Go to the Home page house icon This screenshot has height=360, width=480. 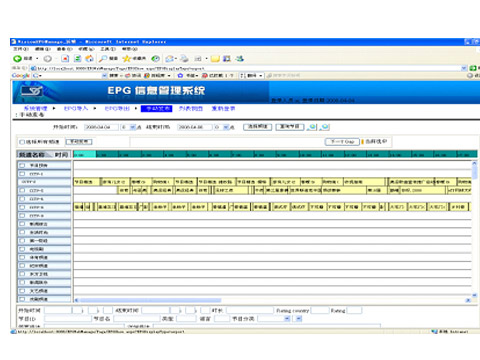click(89, 59)
